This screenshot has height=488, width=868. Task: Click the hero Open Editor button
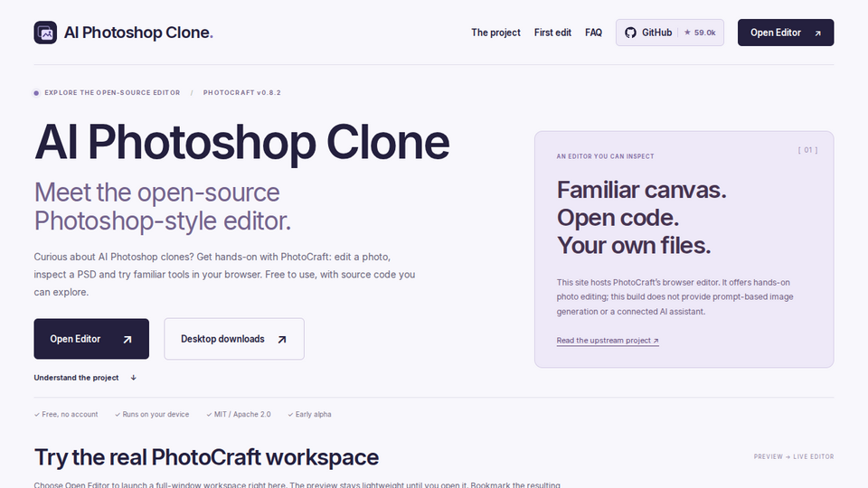91,339
